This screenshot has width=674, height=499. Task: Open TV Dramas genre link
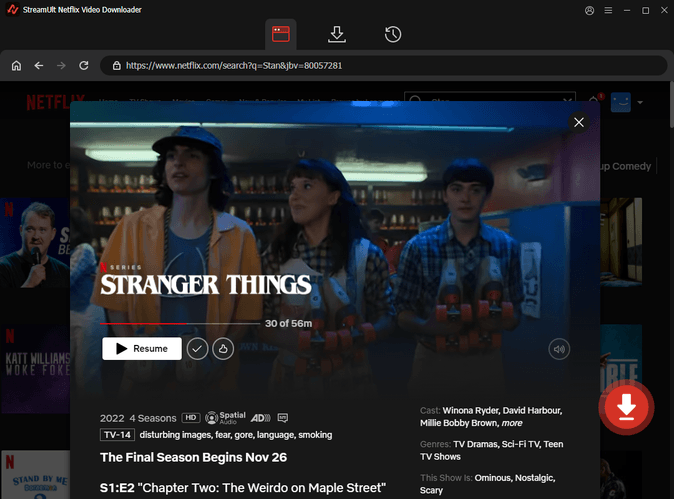(475, 444)
